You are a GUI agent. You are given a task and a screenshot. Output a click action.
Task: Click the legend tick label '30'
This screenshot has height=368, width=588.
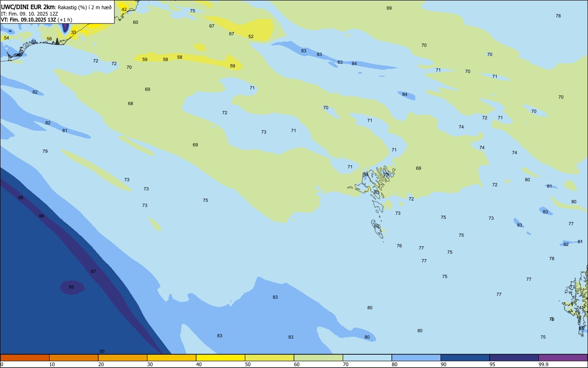tap(150, 364)
